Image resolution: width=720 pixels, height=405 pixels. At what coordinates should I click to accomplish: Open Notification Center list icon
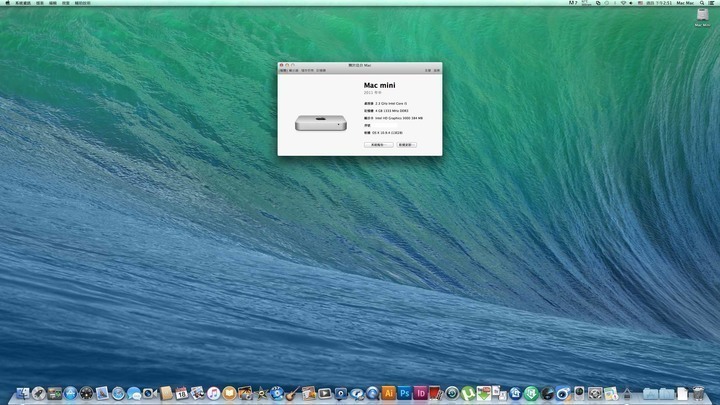click(x=712, y=3)
